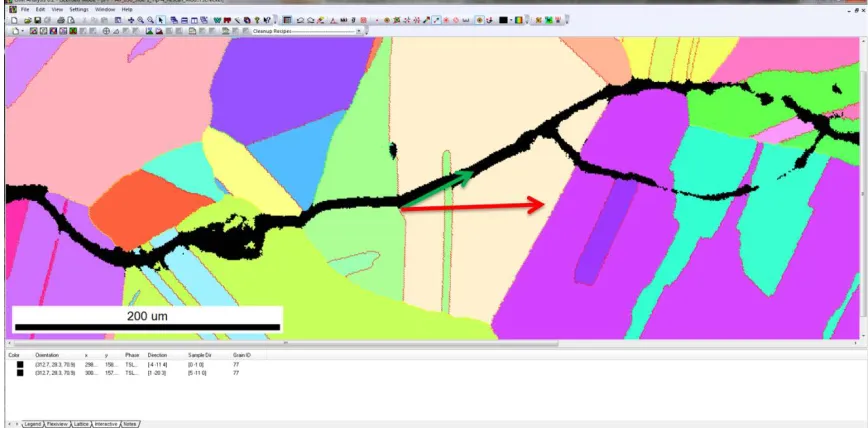Click the Open folder icon

tap(28, 20)
